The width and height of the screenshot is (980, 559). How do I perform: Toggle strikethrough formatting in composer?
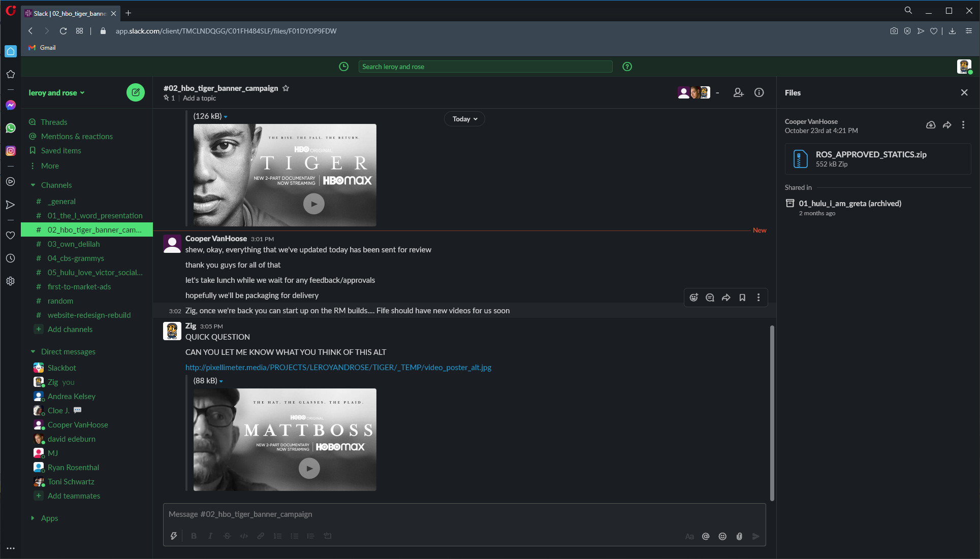227,536
